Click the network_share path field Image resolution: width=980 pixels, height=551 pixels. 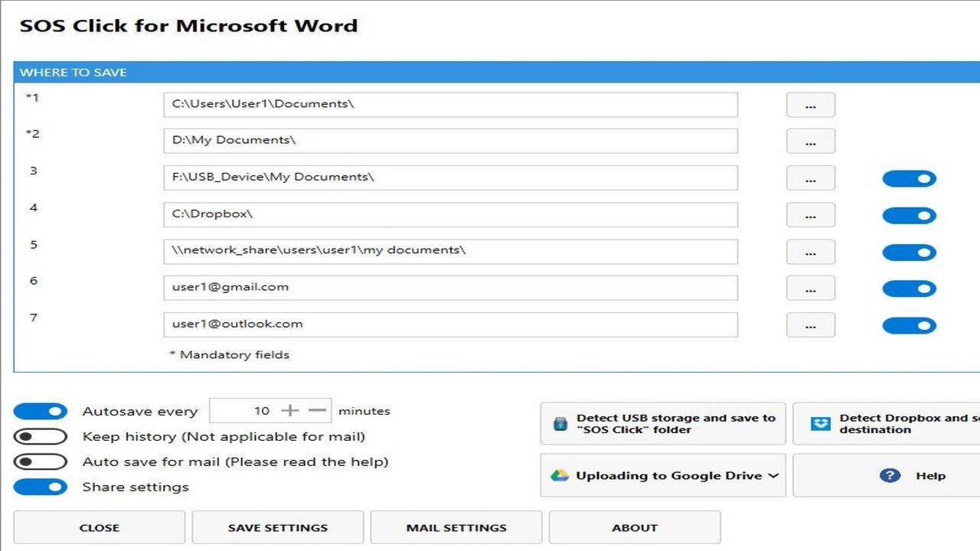point(451,251)
